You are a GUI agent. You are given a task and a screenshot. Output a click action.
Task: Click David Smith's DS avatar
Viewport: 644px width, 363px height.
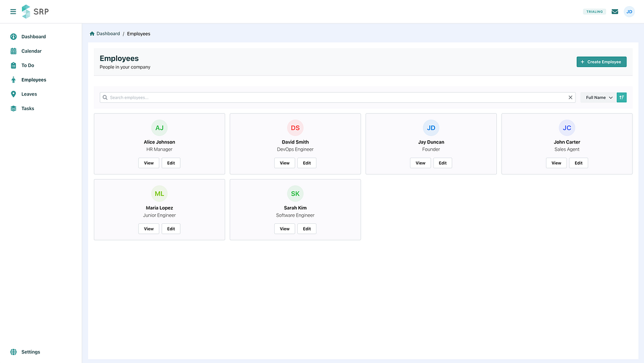point(295,128)
